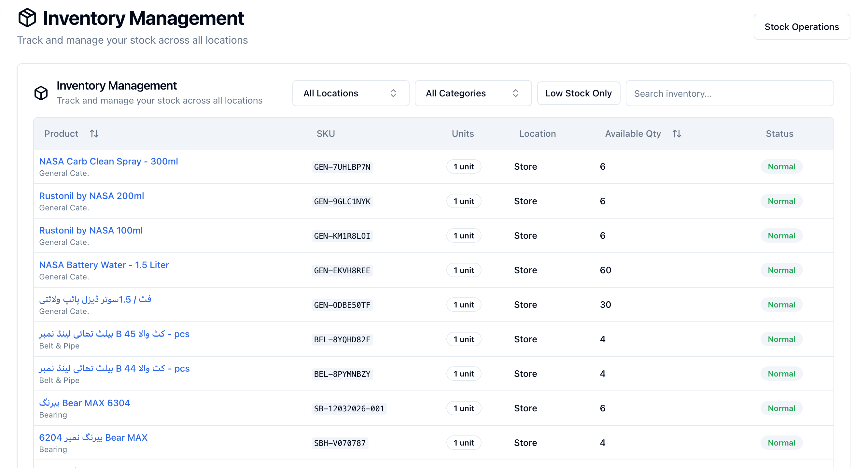Image resolution: width=868 pixels, height=469 pixels.
Task: Open Rustonil by NASA 100ml product
Action: click(x=91, y=230)
